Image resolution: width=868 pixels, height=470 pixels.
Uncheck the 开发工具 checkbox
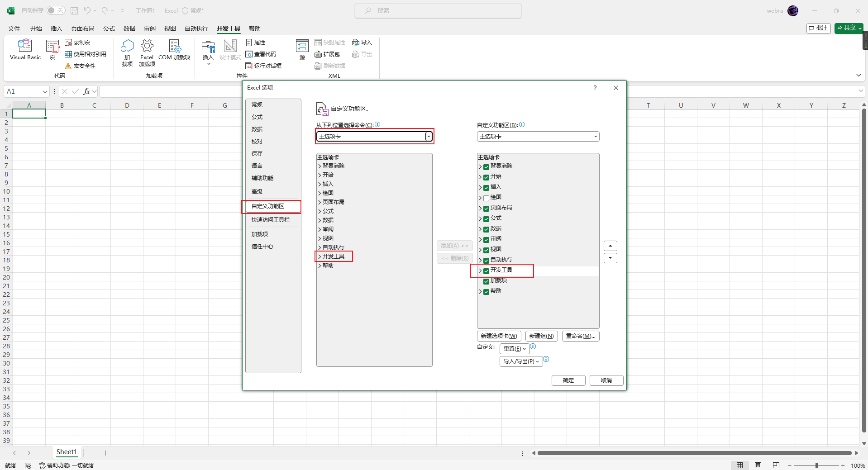(x=486, y=271)
